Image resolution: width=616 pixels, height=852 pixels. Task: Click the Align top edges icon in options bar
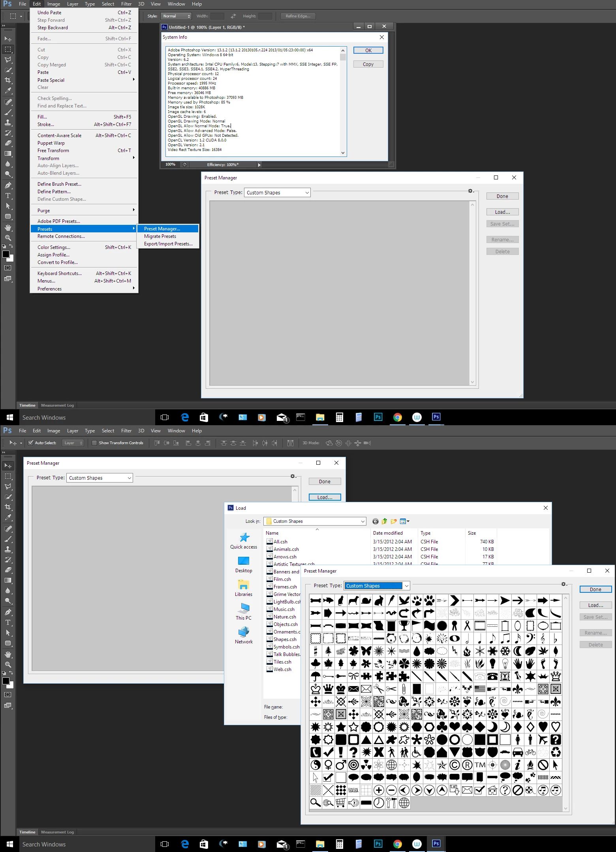pos(157,443)
